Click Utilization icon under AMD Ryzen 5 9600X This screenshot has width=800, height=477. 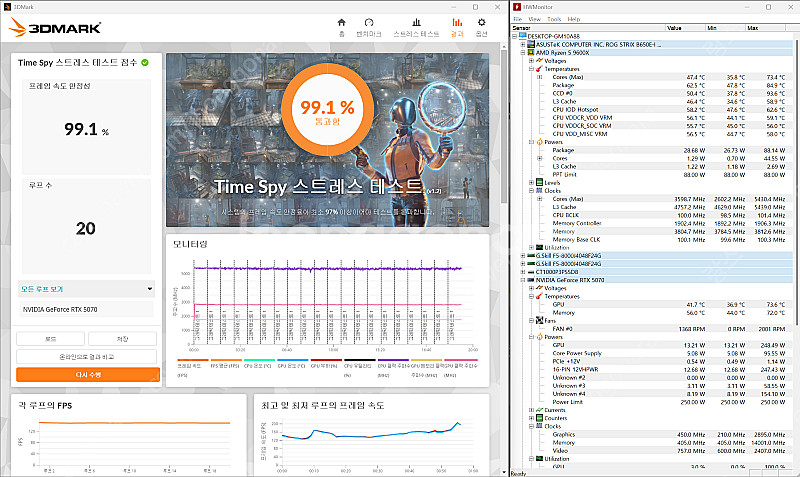539,247
